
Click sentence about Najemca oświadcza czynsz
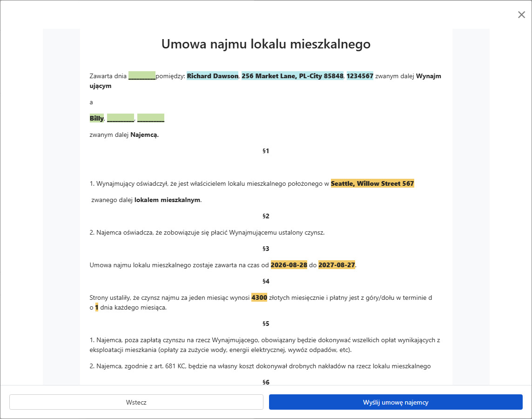click(x=207, y=232)
